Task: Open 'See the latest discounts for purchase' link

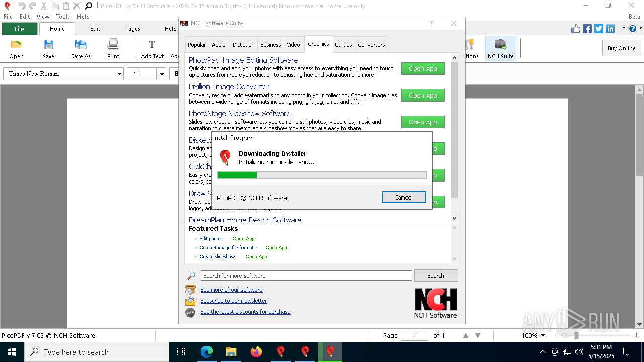Action: 245,312
